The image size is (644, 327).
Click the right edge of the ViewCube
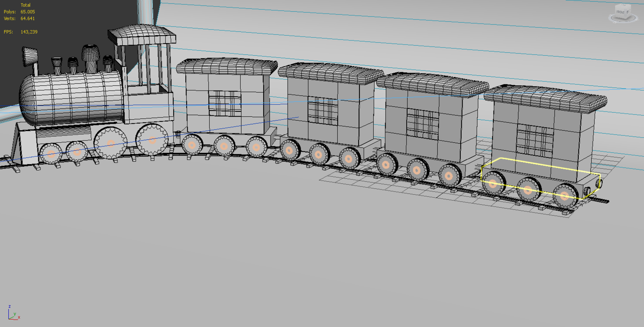click(x=630, y=12)
